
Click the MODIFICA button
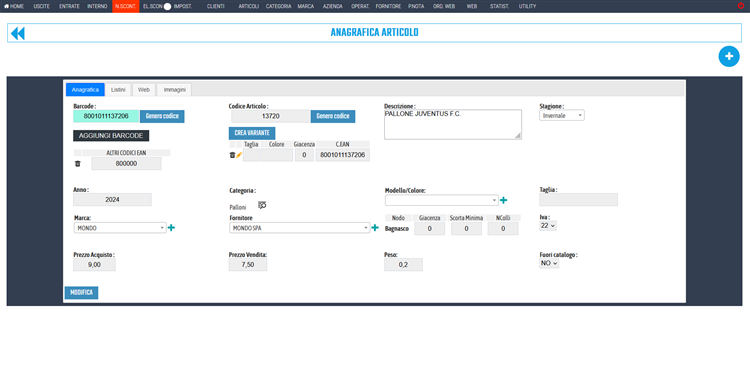pos(81,293)
